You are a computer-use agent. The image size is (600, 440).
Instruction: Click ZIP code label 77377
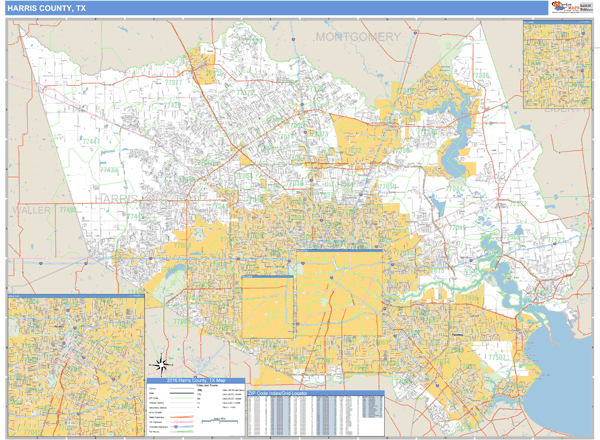tap(173, 83)
